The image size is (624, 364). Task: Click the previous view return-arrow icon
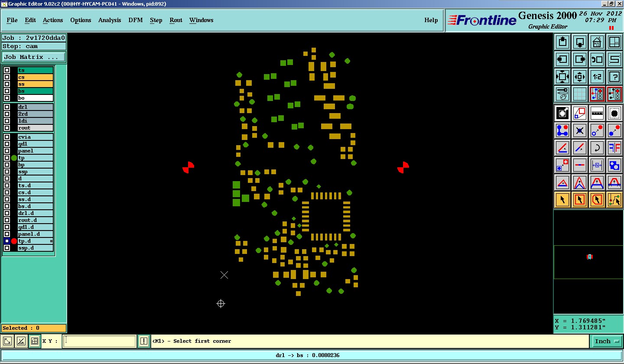[x=597, y=59]
